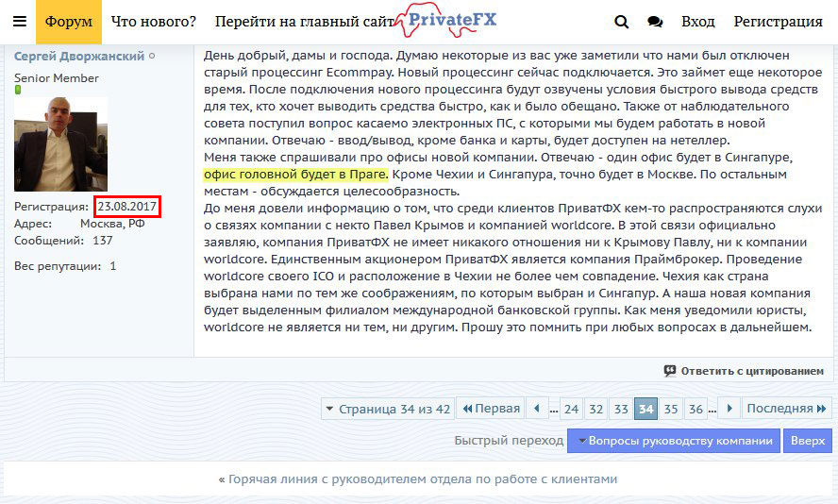838x504 pixels.
Task: Open the Что нового? menu item
Action: 154,22
